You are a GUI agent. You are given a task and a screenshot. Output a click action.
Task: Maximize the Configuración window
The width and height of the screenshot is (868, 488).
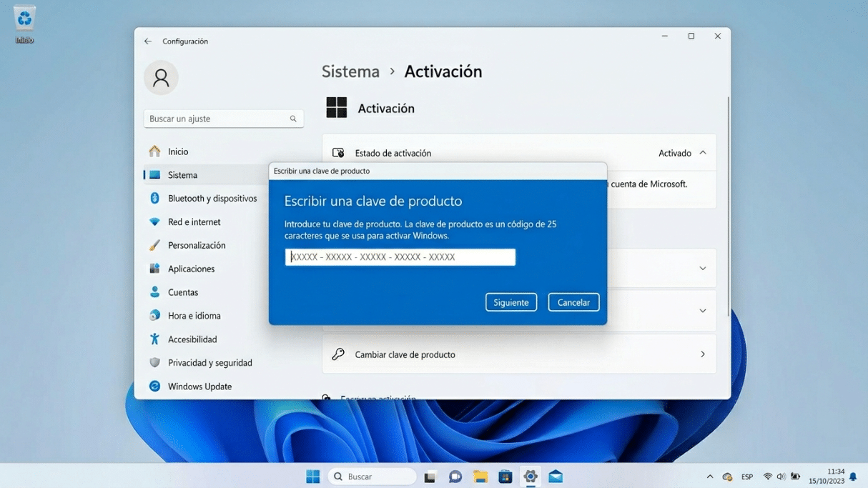(x=691, y=36)
